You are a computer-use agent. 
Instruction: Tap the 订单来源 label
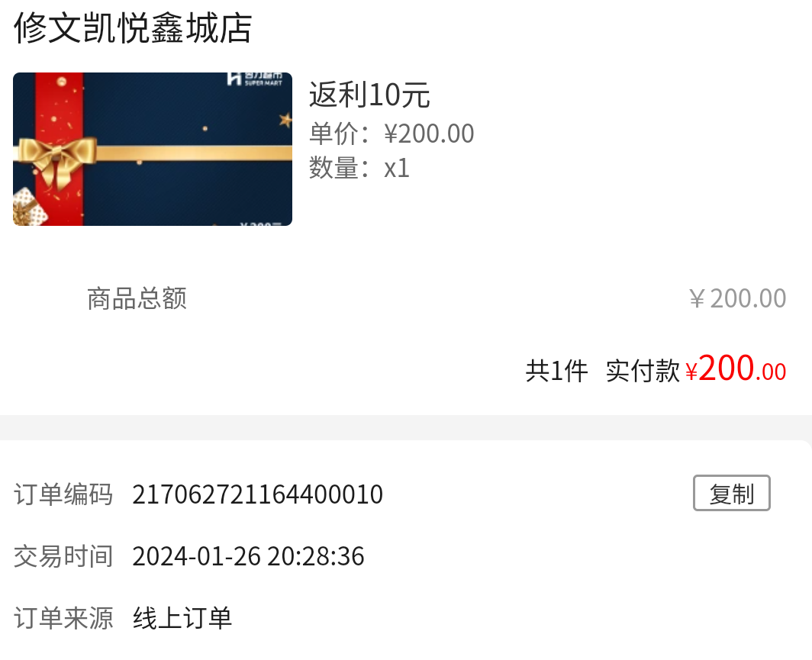click(x=63, y=618)
